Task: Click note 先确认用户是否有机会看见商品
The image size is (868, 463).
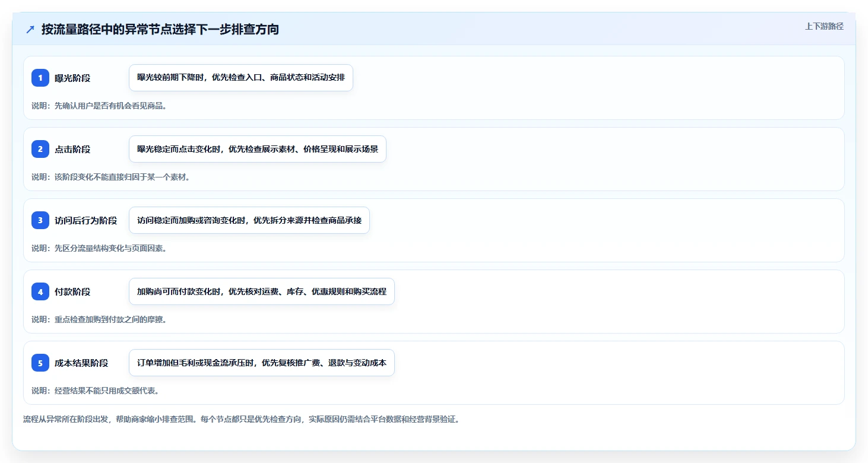Action: pos(99,106)
